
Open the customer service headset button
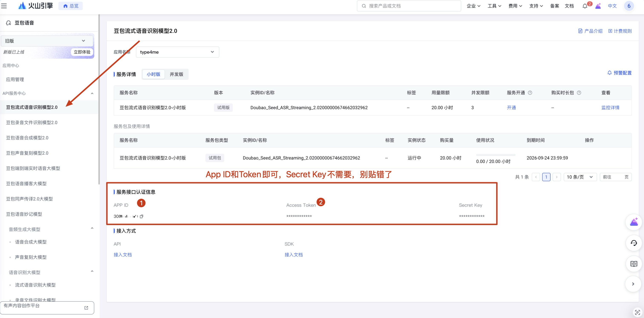(x=634, y=243)
